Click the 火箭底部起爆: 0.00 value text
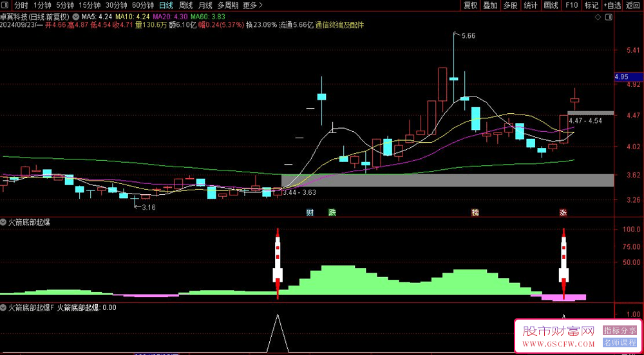 [x=86, y=307]
